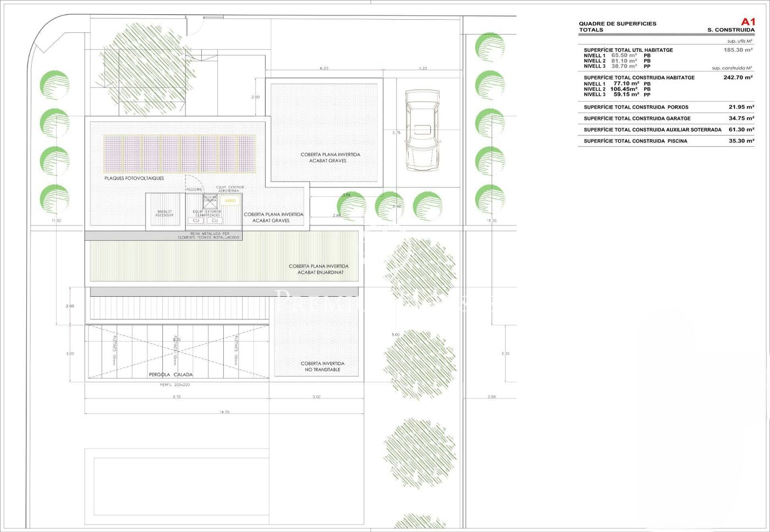Click the Reixa Metal·lica grille label
The width and height of the screenshot is (770, 532).
[208, 235]
